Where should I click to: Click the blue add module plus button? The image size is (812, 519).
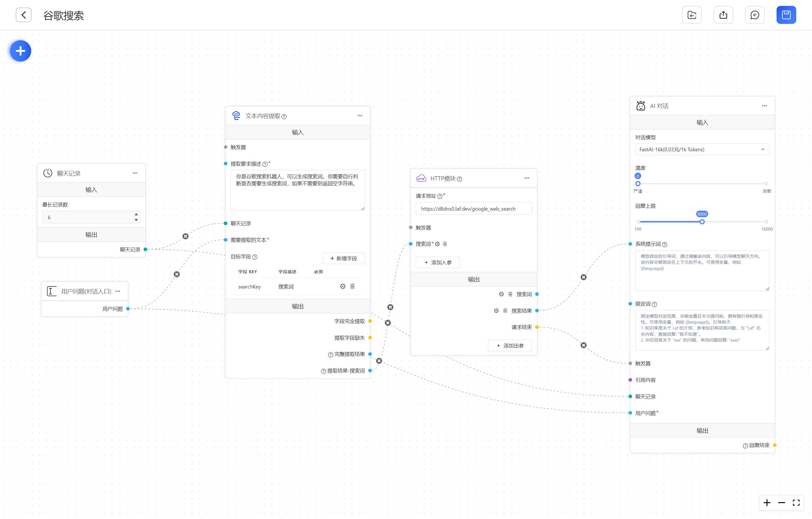21,51
